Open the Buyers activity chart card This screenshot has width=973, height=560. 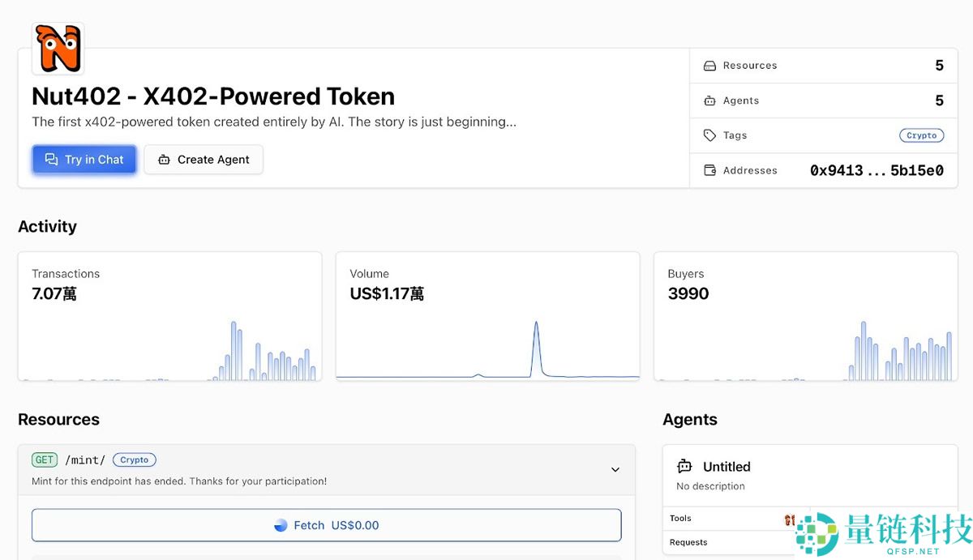pyautogui.click(x=805, y=316)
